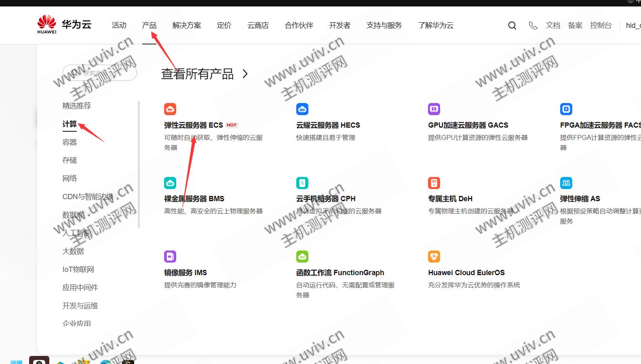Click the cloud phone CPH icon

point(302,183)
